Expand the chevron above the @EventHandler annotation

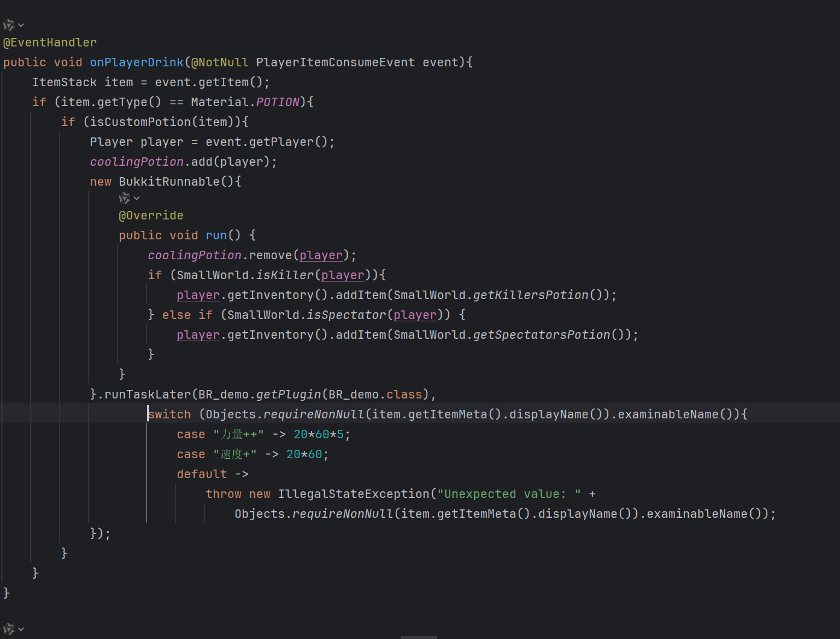21,25
